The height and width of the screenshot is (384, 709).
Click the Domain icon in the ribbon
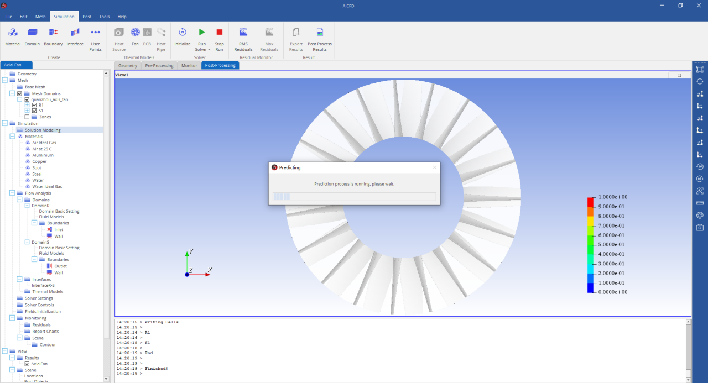tap(33, 32)
